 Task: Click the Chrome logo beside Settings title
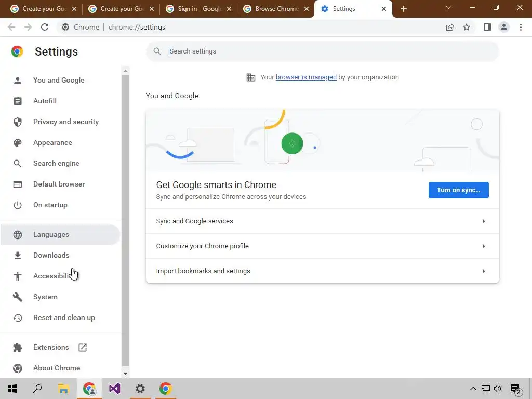click(x=17, y=51)
